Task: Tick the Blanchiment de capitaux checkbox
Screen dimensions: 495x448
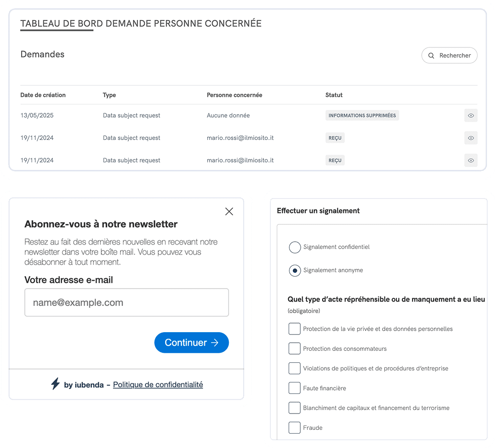Action: [294, 408]
